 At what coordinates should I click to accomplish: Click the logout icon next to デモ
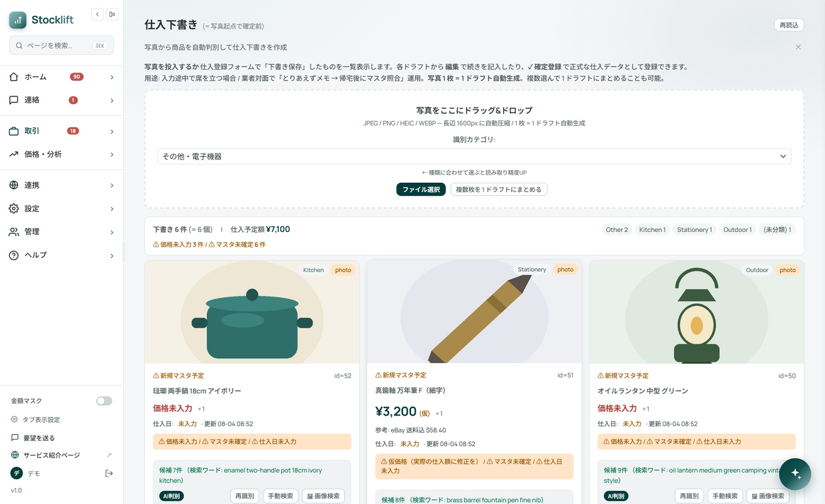click(x=109, y=473)
